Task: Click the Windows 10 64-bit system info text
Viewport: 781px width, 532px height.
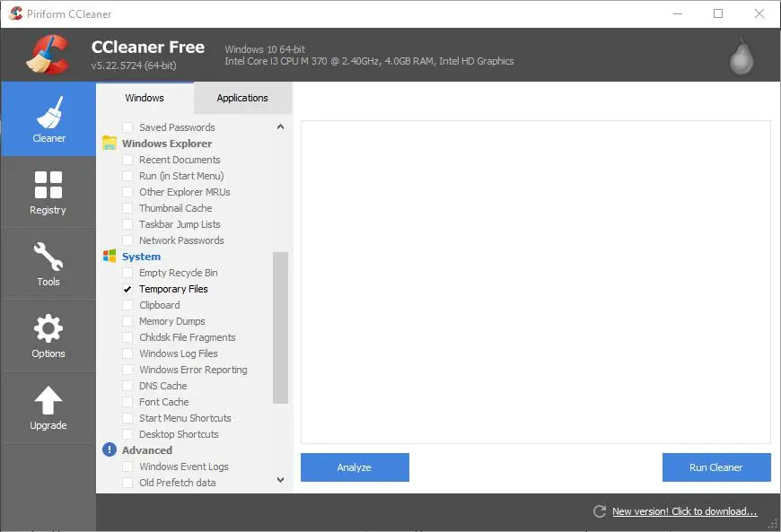Action: pyautogui.click(x=265, y=49)
